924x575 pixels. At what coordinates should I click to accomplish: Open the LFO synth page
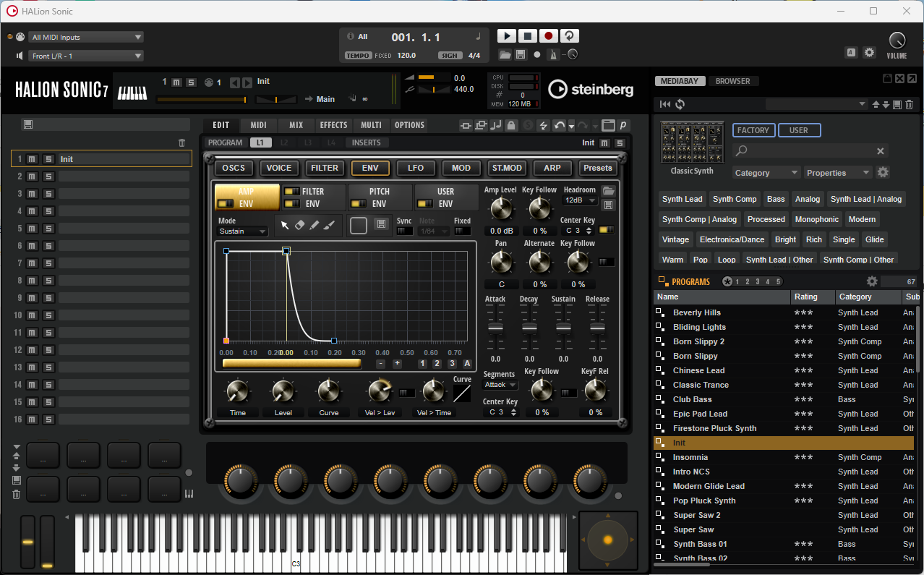click(x=416, y=168)
